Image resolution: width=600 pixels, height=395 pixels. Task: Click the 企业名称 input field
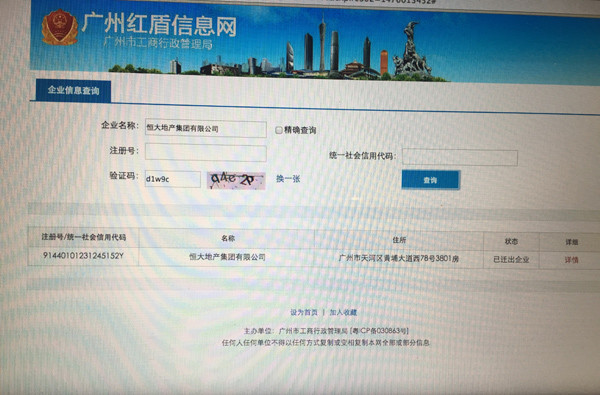[x=205, y=129]
